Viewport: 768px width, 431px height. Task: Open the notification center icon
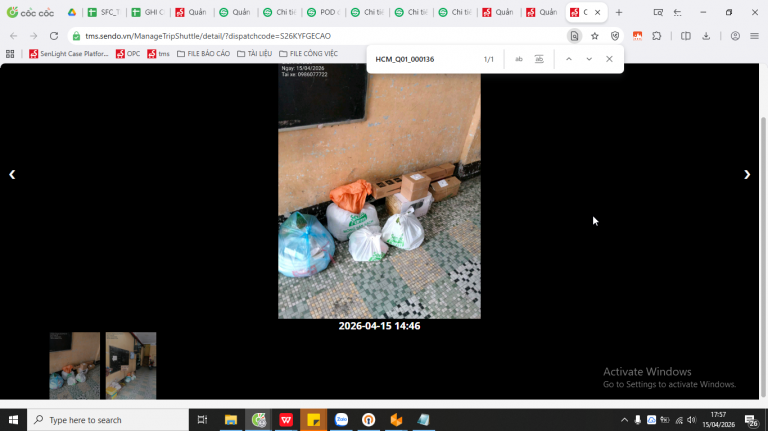coord(751,420)
